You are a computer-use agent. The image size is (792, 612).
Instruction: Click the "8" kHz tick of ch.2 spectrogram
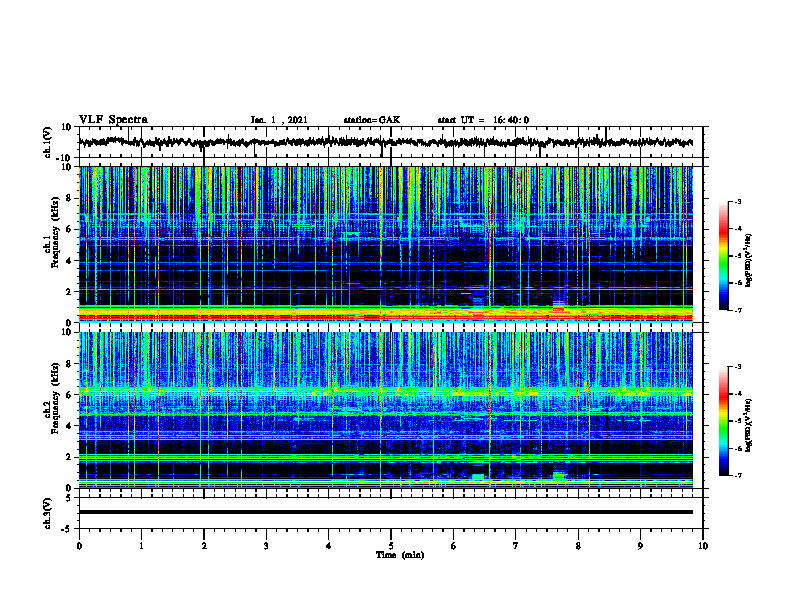point(70,364)
